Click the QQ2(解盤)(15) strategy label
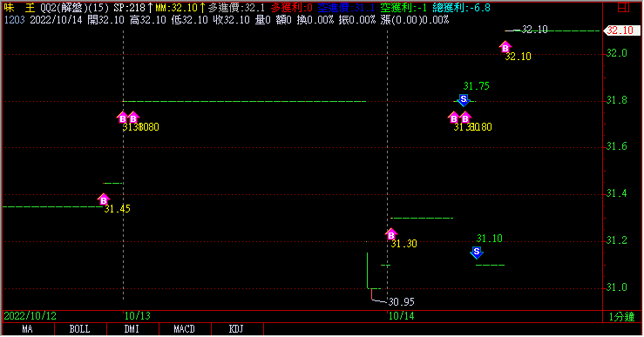 coord(75,8)
